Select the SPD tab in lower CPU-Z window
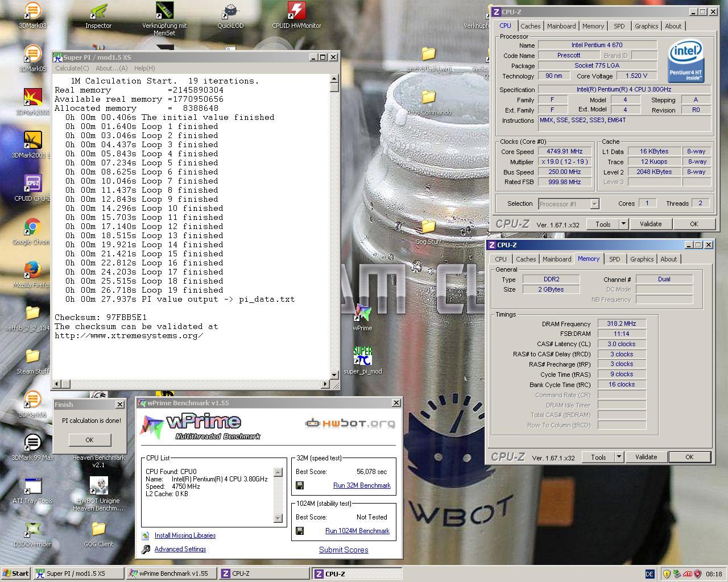 click(615, 259)
